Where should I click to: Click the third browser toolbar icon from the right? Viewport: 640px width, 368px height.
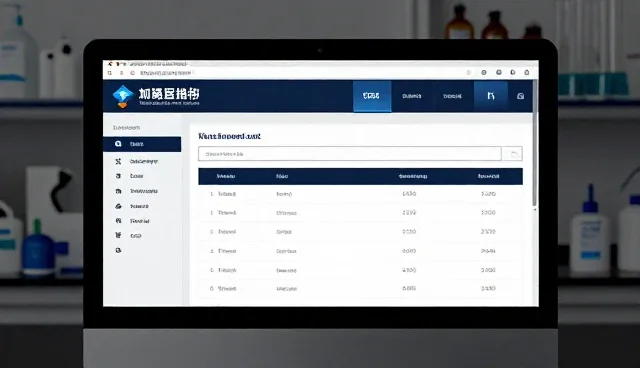(x=498, y=73)
